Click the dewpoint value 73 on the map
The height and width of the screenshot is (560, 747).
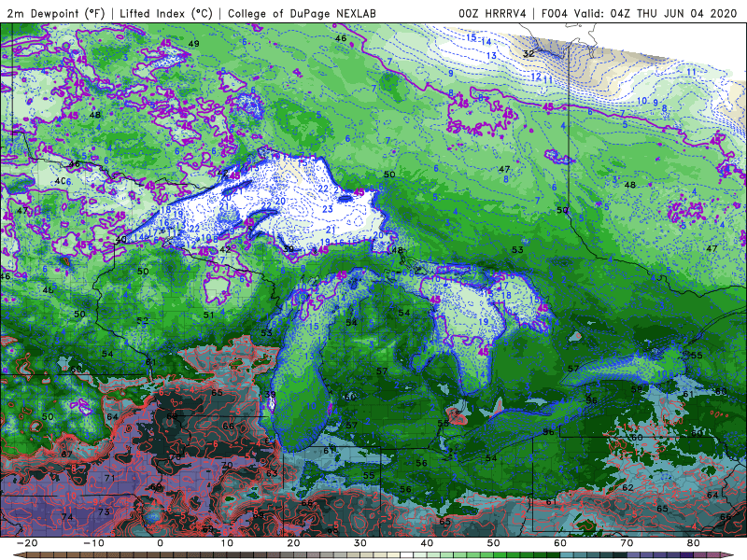104,511
